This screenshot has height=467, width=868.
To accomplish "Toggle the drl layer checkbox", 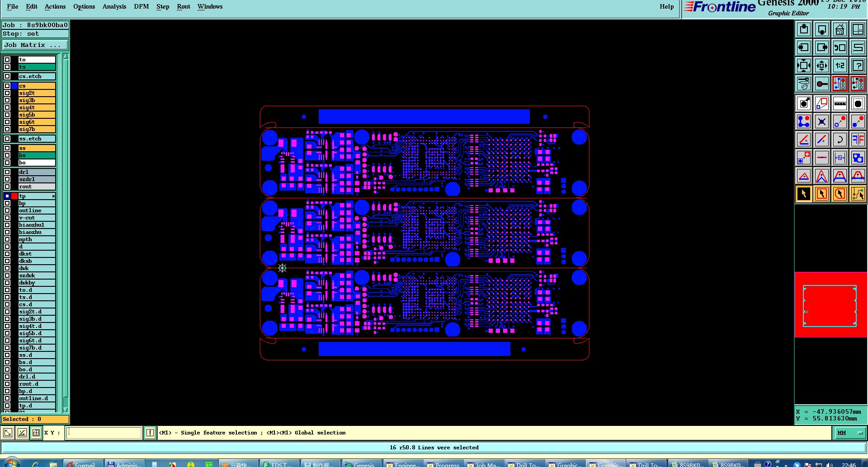I will pos(7,172).
